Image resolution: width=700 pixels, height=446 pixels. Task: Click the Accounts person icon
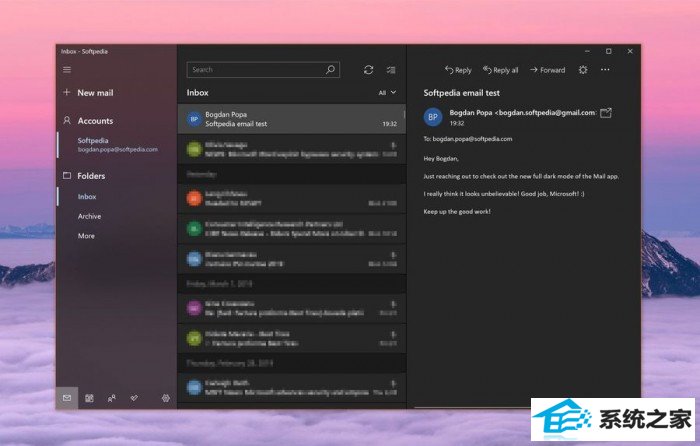coord(67,121)
